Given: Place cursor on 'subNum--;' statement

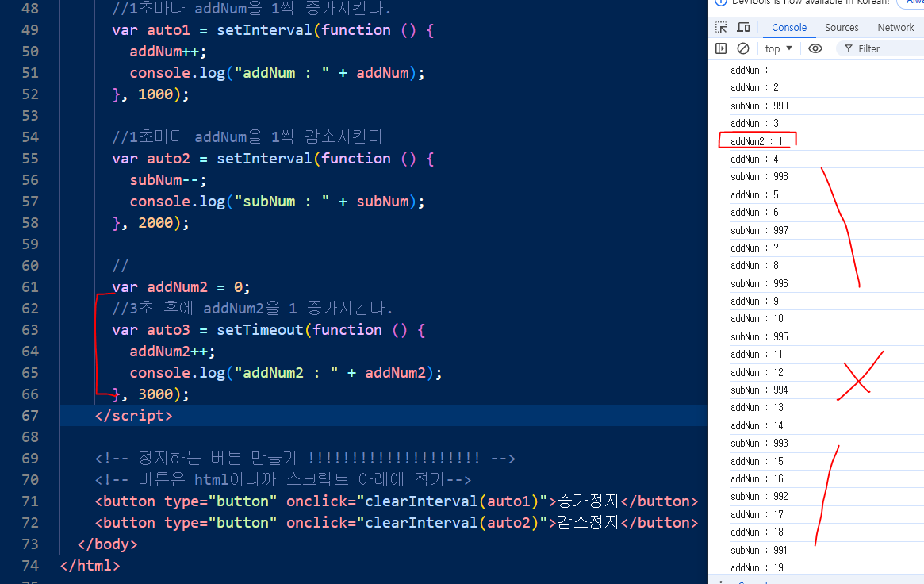Looking at the screenshot, I should (x=168, y=180).
